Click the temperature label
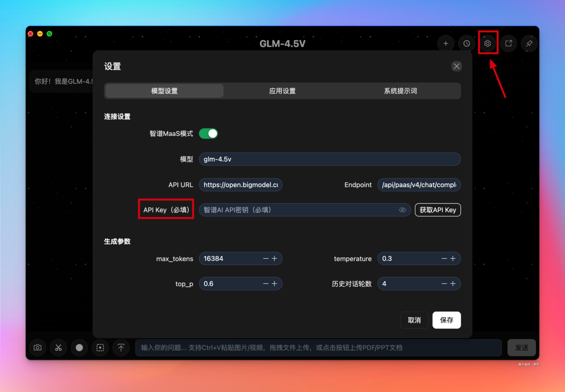The image size is (565, 392). coord(353,259)
